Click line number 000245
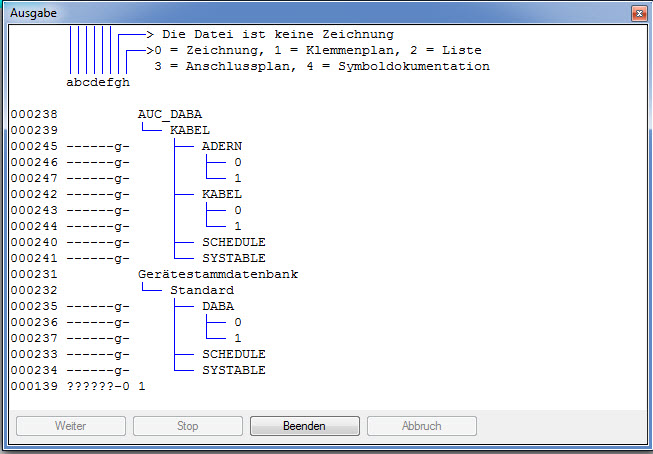Screen dimensions: 653x454 click(x=34, y=146)
